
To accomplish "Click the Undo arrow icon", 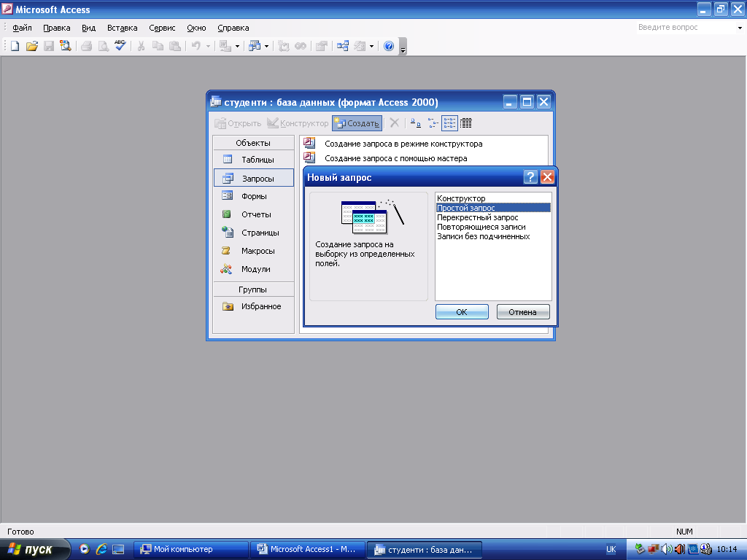I will pos(196,46).
